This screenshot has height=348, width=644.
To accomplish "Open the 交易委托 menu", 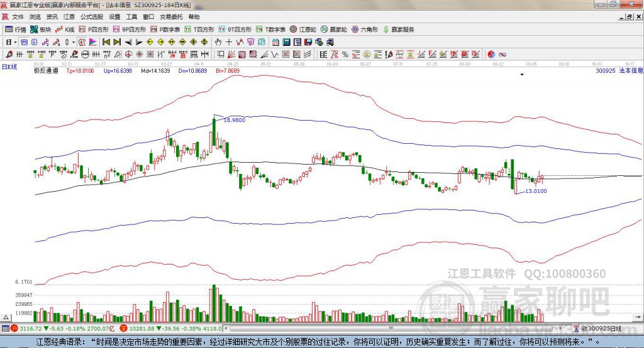I will [x=171, y=17].
